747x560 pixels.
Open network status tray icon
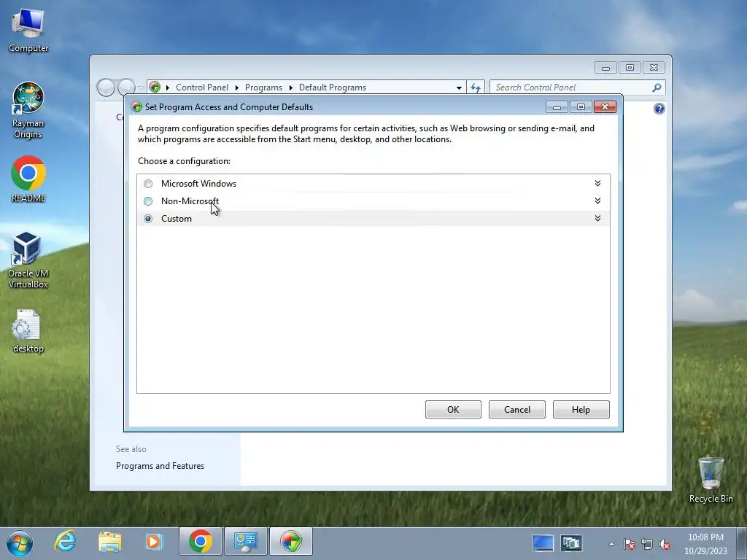[647, 544]
